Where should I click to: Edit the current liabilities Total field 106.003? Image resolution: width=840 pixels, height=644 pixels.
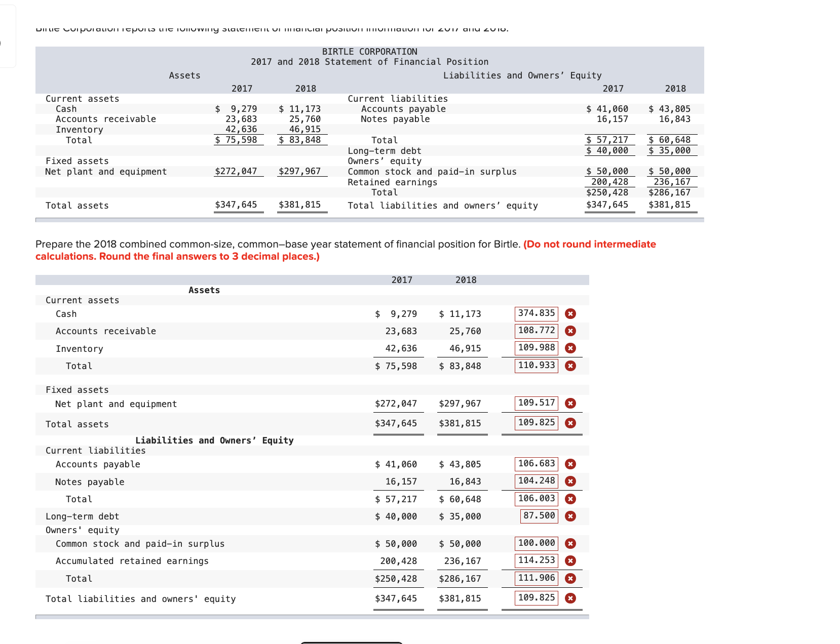pyautogui.click(x=537, y=499)
